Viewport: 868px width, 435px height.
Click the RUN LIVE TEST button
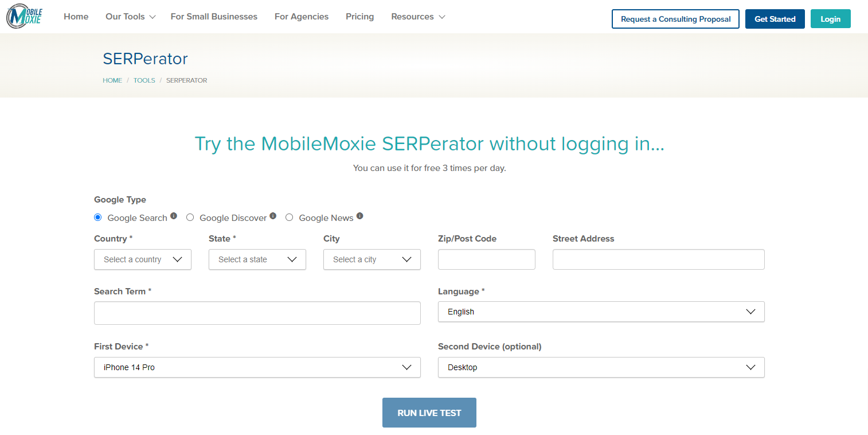coord(429,412)
